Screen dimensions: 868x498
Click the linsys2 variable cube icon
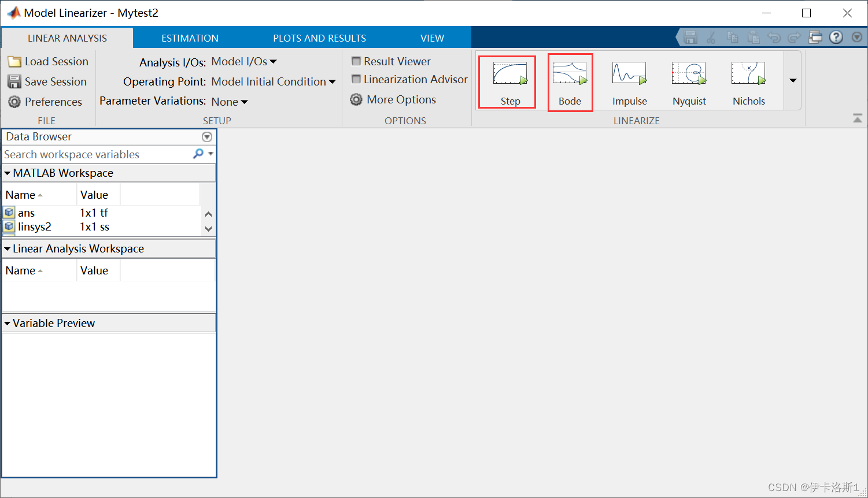[x=9, y=226]
